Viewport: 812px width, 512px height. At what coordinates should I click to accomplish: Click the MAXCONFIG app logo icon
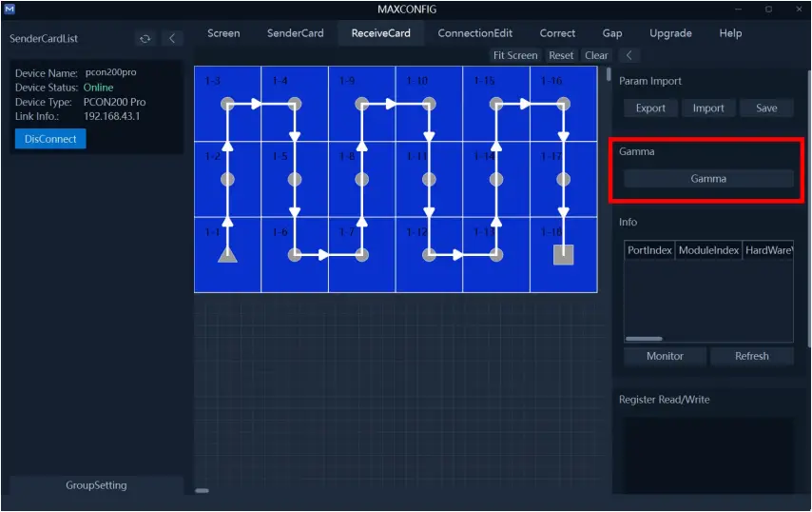click(10, 9)
